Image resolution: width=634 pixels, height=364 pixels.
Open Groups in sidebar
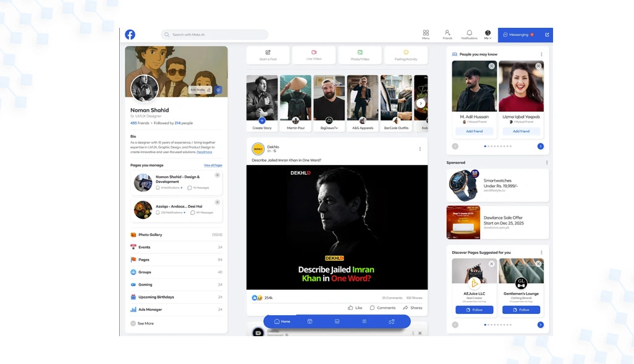click(176, 272)
